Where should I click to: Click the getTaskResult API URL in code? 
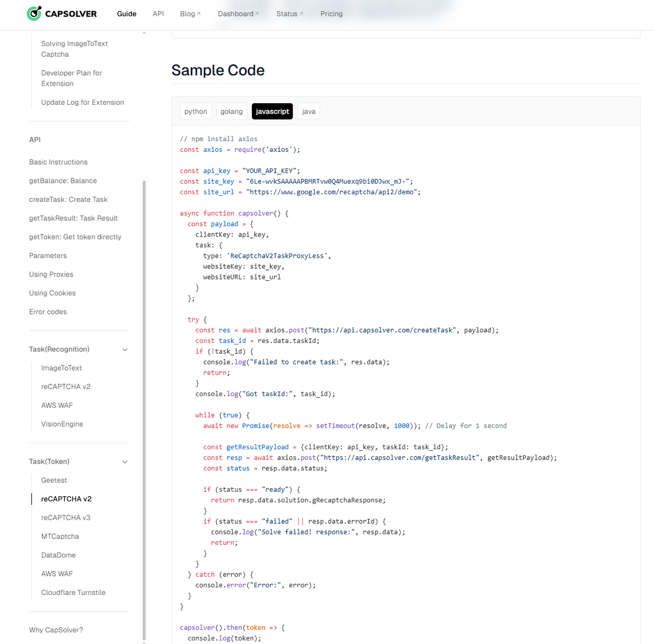coord(400,458)
